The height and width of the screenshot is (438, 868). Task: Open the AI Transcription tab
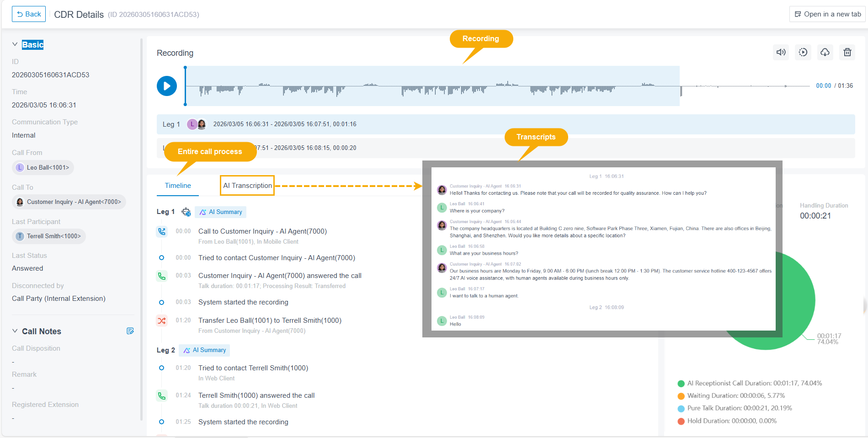coord(247,186)
